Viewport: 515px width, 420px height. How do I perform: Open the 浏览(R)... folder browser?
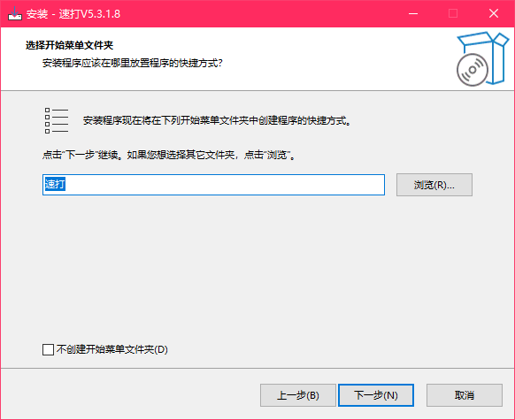pos(434,185)
